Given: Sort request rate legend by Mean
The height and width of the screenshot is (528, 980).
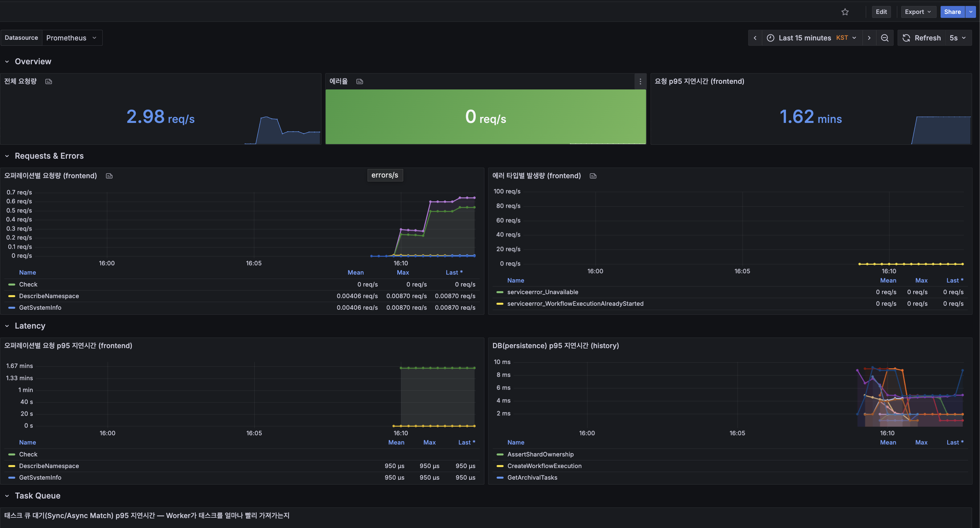Looking at the screenshot, I should 355,273.
